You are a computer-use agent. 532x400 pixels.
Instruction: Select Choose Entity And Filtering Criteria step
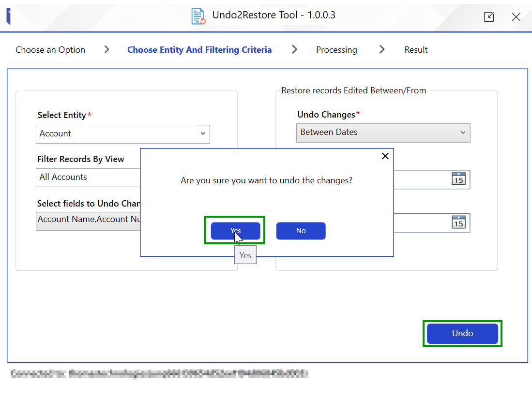click(199, 50)
